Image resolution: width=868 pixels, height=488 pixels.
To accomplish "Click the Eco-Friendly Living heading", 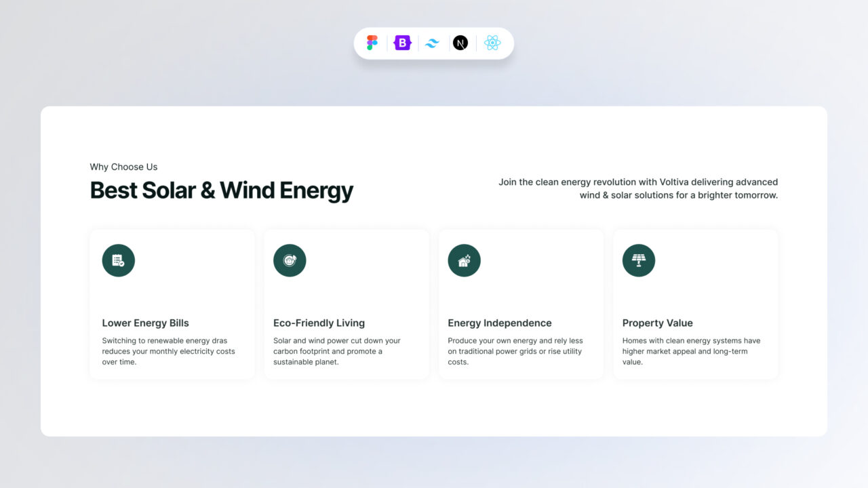I will click(319, 323).
